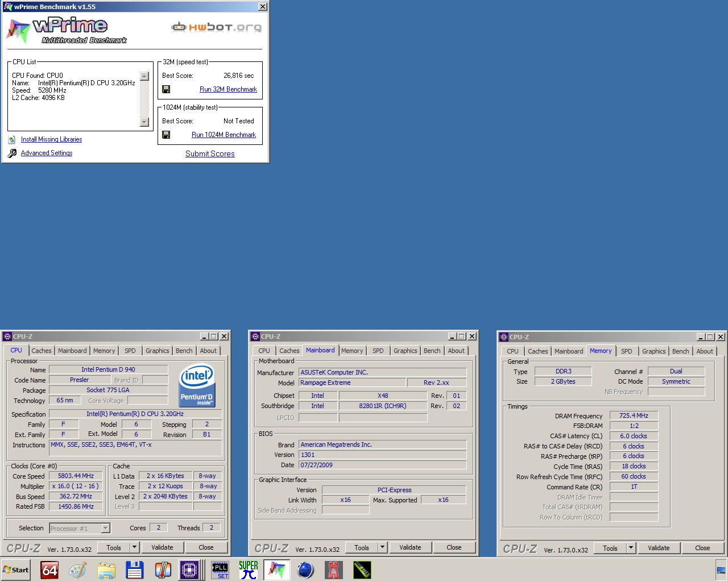Expand Tools dropdown arrow in middle CPU-Z
Image resolution: width=728 pixels, height=582 pixels.
click(383, 547)
